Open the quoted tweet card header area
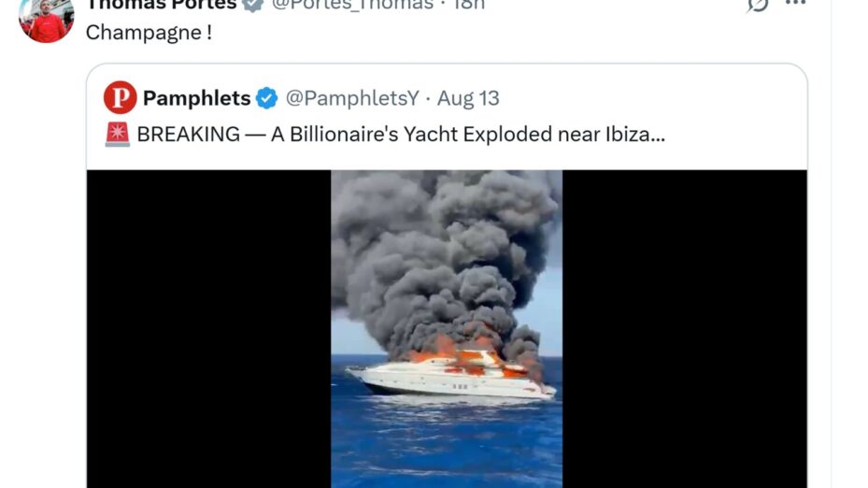868x488 pixels. point(447,117)
